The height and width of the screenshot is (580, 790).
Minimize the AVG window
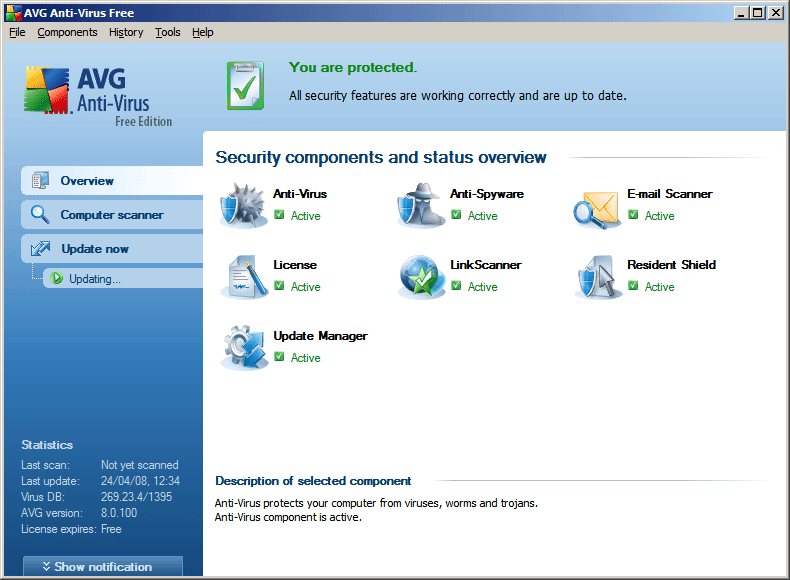point(741,13)
